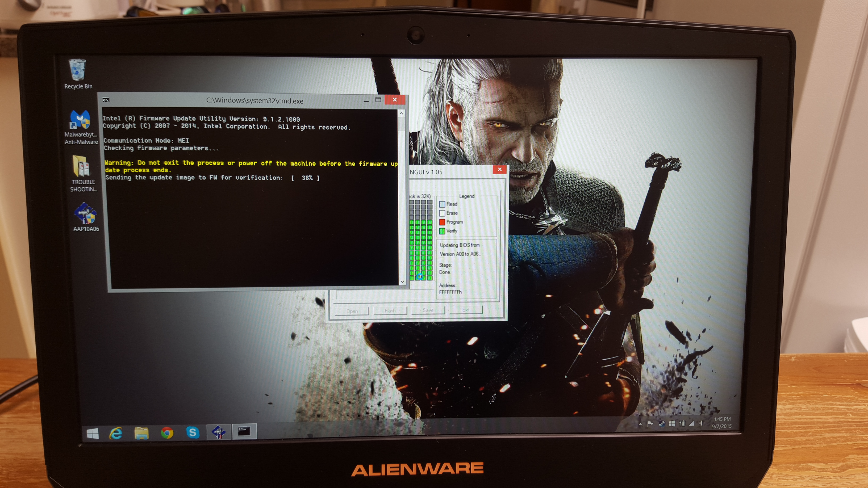This screenshot has height=488, width=868.
Task: Open clock showing 1:45 PM
Action: click(722, 419)
